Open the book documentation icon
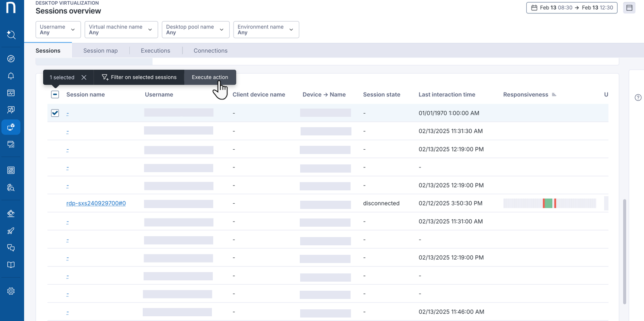644x321 pixels. 11,265
